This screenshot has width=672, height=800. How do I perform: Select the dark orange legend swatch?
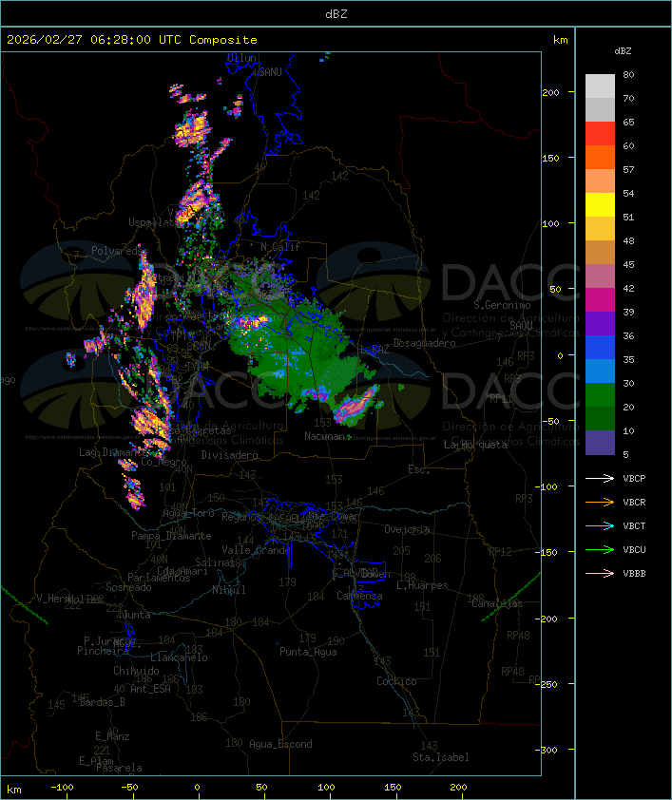coord(600,157)
